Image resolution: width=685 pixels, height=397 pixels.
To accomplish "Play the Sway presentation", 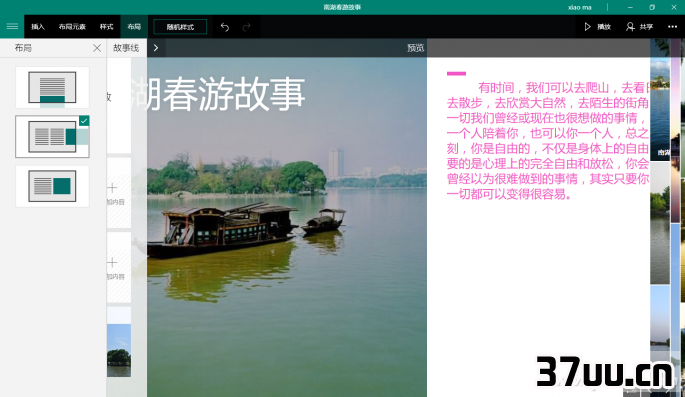I will click(597, 27).
